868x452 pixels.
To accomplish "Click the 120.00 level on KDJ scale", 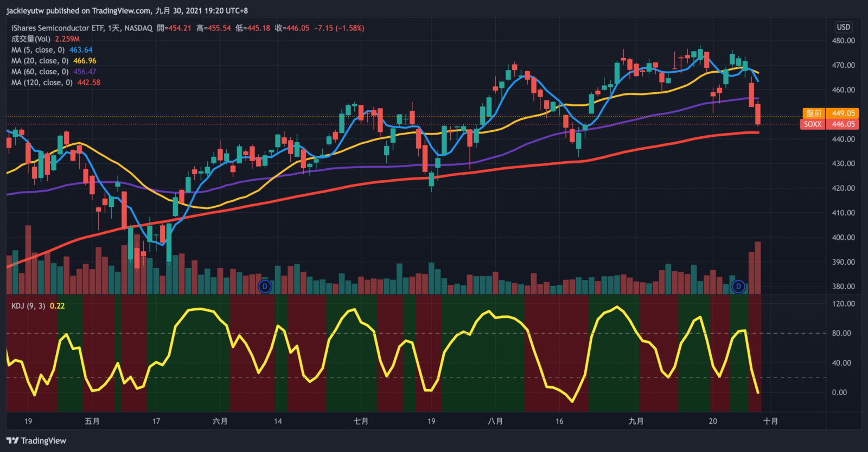I will [843, 304].
